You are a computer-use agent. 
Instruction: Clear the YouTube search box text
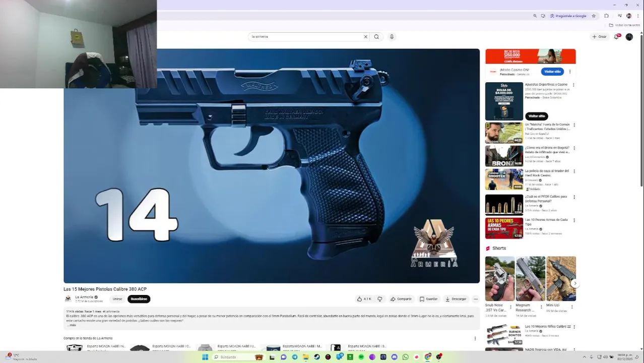click(x=366, y=37)
